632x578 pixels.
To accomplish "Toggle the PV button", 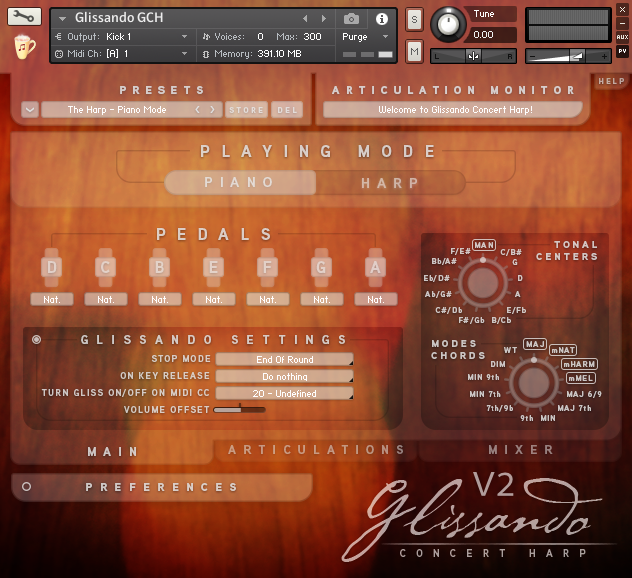I will (x=622, y=51).
